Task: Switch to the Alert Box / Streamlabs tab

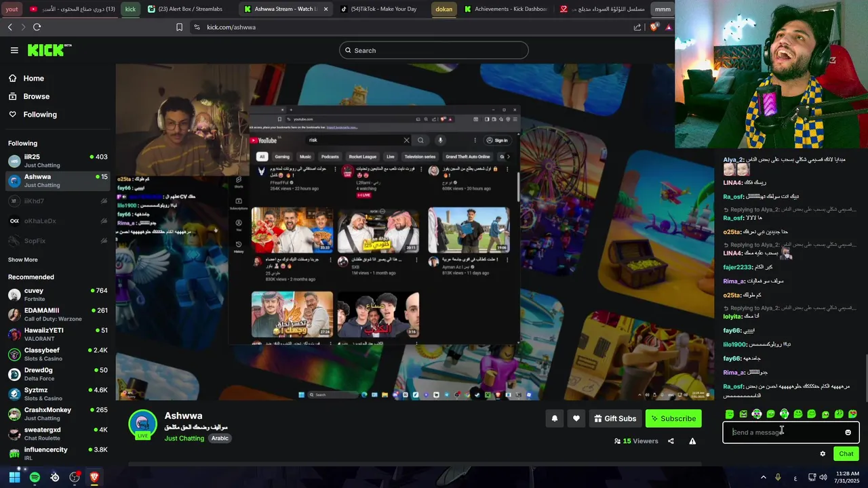Action: [x=188, y=9]
